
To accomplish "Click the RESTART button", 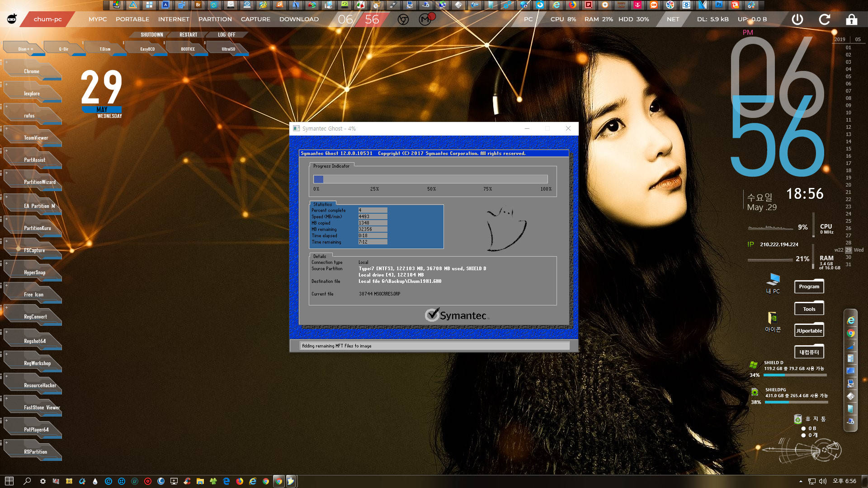I will pyautogui.click(x=189, y=35).
